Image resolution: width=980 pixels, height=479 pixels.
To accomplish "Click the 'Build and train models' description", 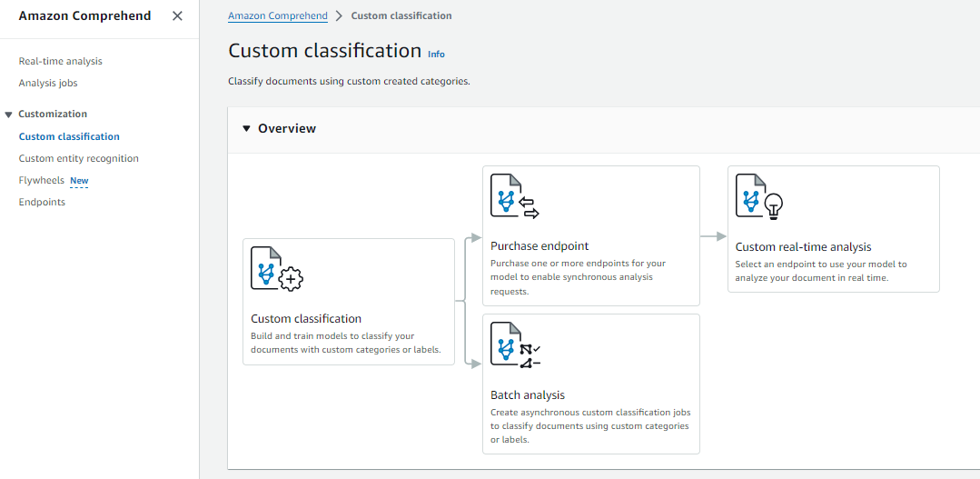I will pos(346,343).
